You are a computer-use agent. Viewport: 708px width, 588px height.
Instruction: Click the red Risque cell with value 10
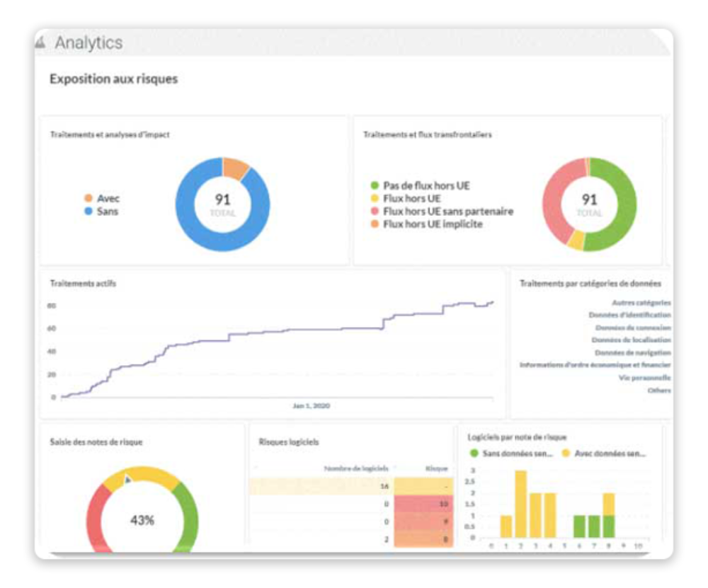(423, 504)
